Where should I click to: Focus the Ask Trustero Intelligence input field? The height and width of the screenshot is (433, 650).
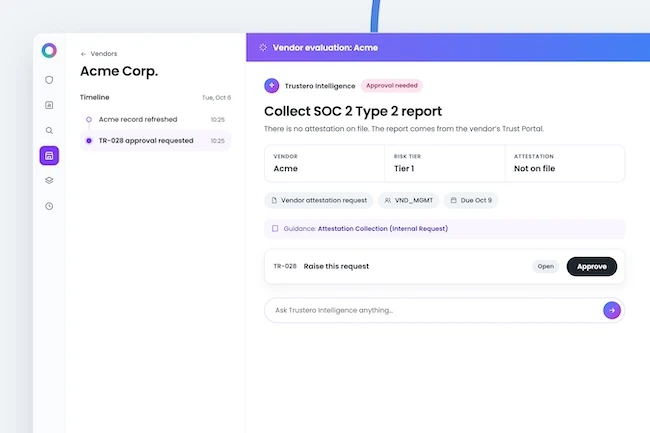pyautogui.click(x=433, y=310)
